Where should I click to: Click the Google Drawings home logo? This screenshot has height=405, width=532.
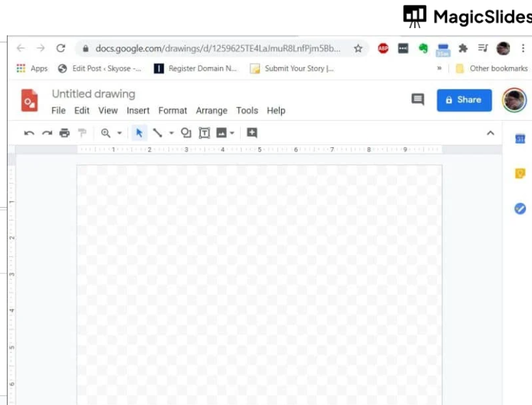(29, 101)
